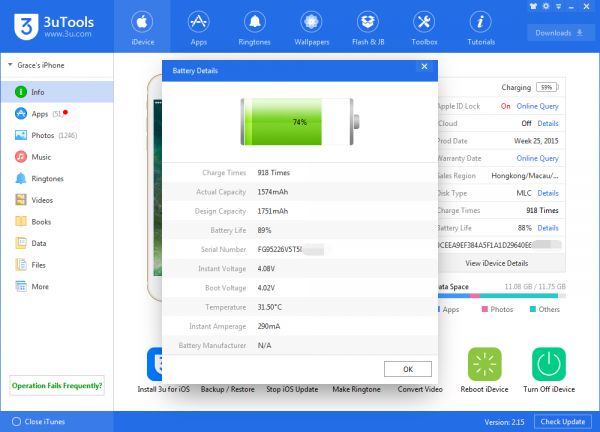
Task: Click the 290mA instant amperage value
Action: pos(269,326)
